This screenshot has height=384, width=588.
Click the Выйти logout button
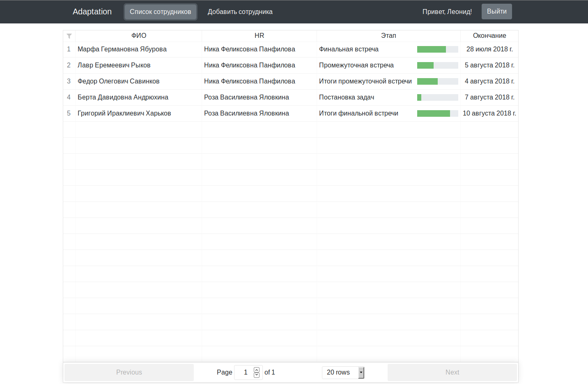tap(497, 12)
